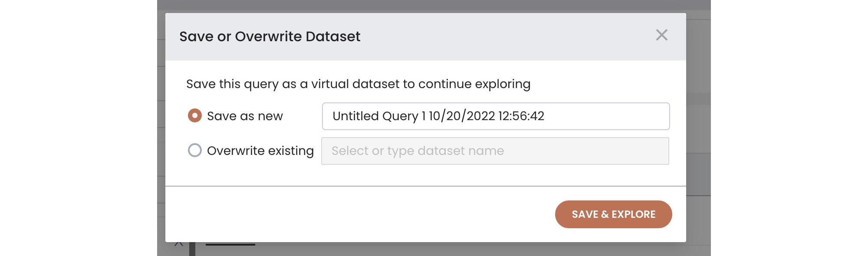Click the underlined tab indicator below the dialog
Screen dimensions: 868x256
pyautogui.click(x=230, y=245)
